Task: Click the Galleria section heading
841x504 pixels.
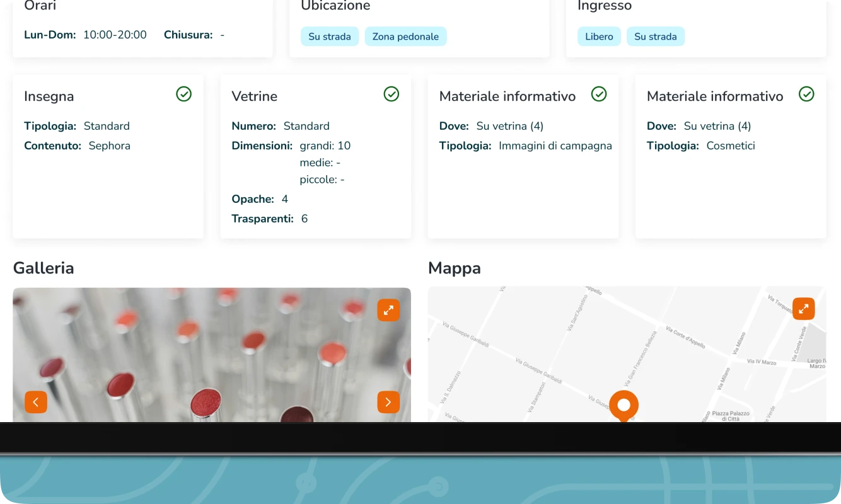Action: tap(43, 268)
